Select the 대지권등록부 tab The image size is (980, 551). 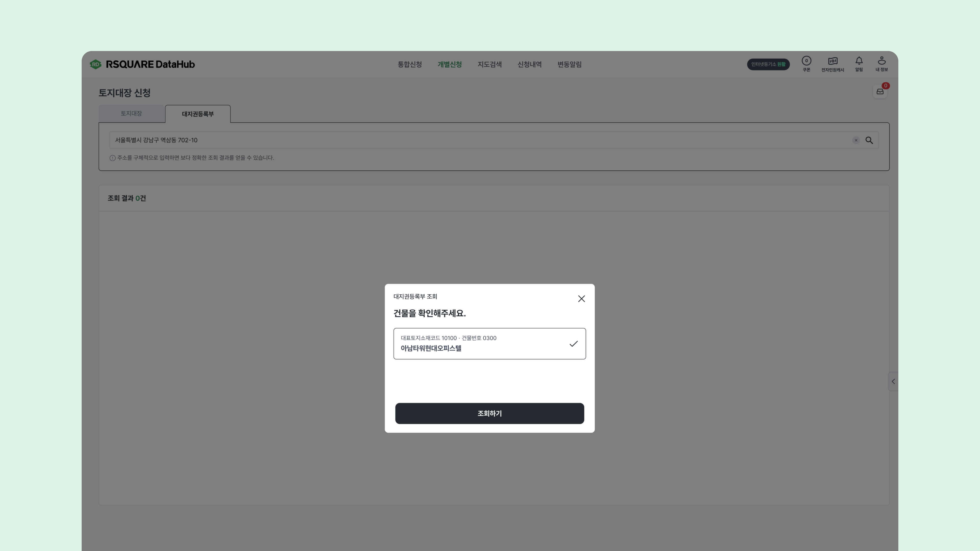tap(198, 114)
